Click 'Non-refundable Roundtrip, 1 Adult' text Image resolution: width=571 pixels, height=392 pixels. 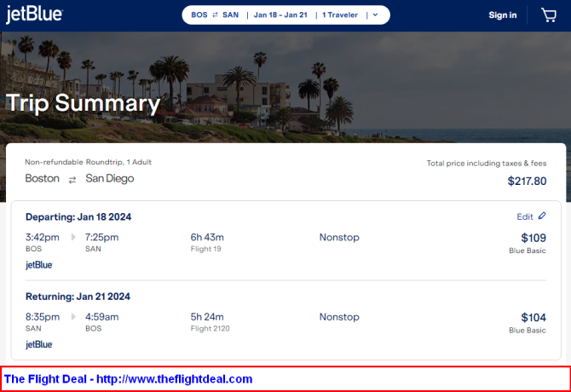(x=88, y=162)
